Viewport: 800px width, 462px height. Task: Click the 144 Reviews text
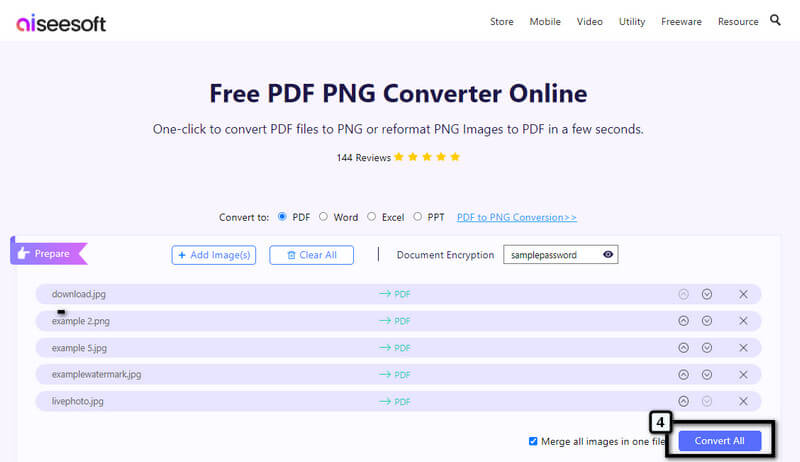[363, 158]
